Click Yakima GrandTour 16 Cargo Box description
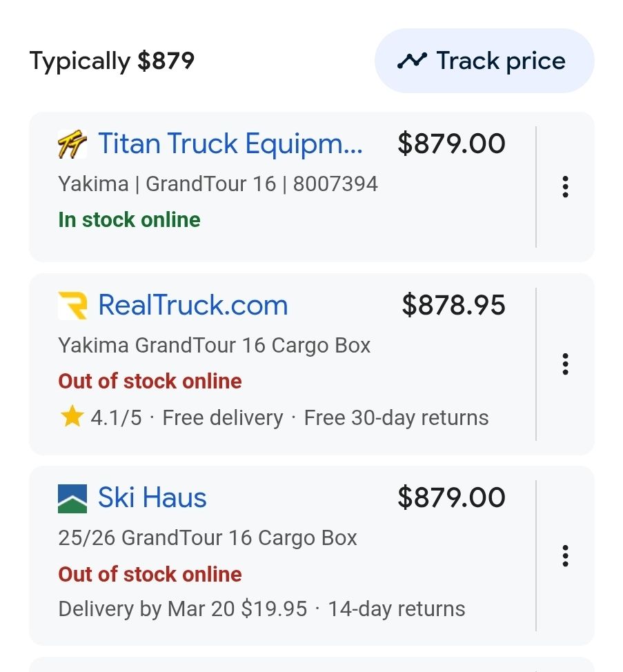This screenshot has height=672, width=623. point(215,345)
